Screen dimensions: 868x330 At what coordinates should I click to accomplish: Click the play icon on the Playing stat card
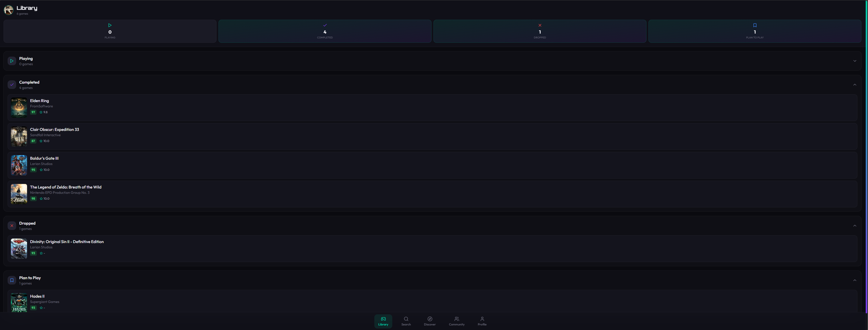click(110, 25)
